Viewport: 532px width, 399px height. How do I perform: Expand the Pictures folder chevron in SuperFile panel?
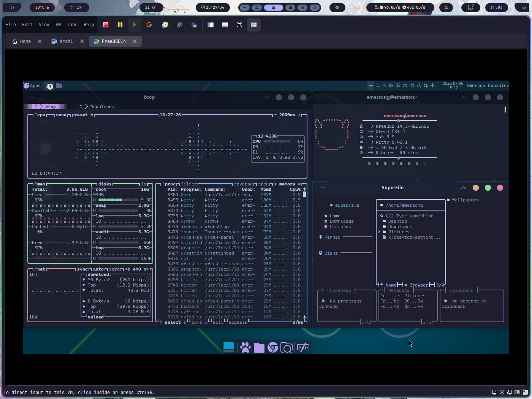click(x=379, y=232)
